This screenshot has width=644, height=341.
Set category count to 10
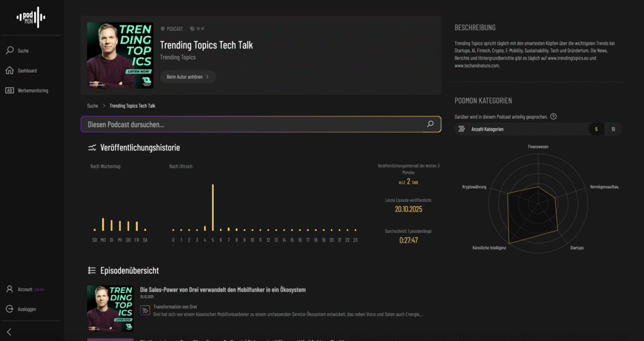(x=613, y=129)
